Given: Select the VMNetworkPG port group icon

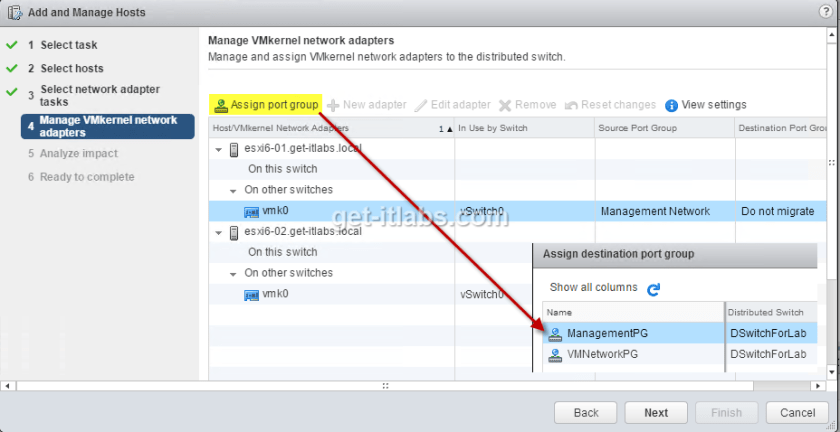Looking at the screenshot, I should 556,355.
